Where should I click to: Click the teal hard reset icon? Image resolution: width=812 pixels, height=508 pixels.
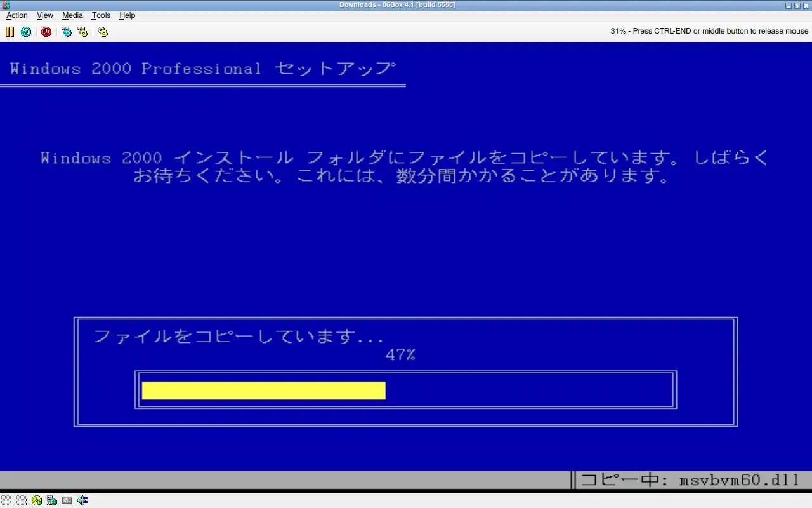[x=26, y=31]
